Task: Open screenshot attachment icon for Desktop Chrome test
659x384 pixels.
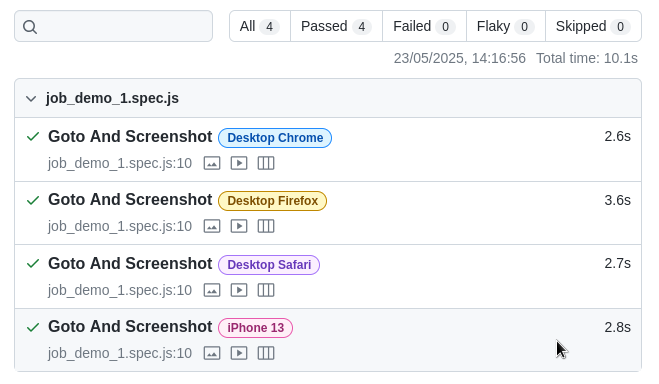Action: coord(212,163)
